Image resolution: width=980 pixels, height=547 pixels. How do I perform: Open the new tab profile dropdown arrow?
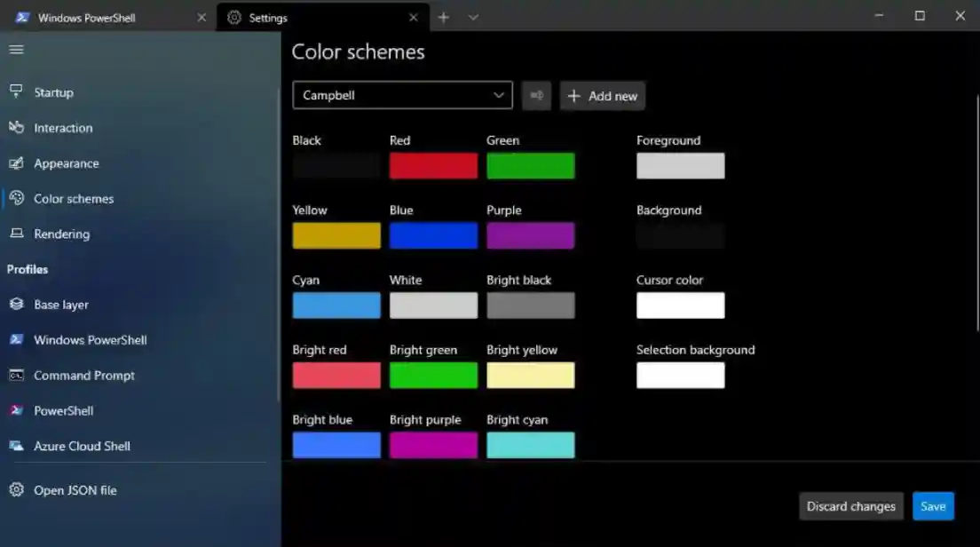(473, 18)
